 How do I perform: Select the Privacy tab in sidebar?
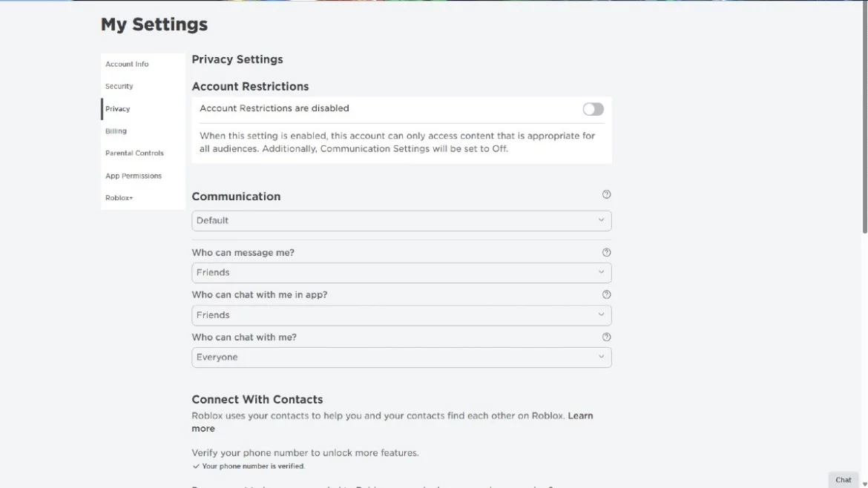(118, 109)
